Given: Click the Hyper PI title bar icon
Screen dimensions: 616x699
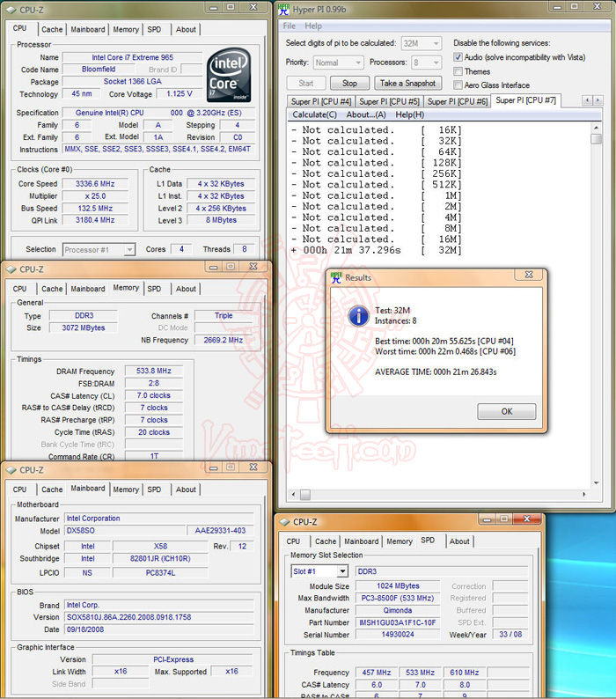Looking at the screenshot, I should click(283, 9).
